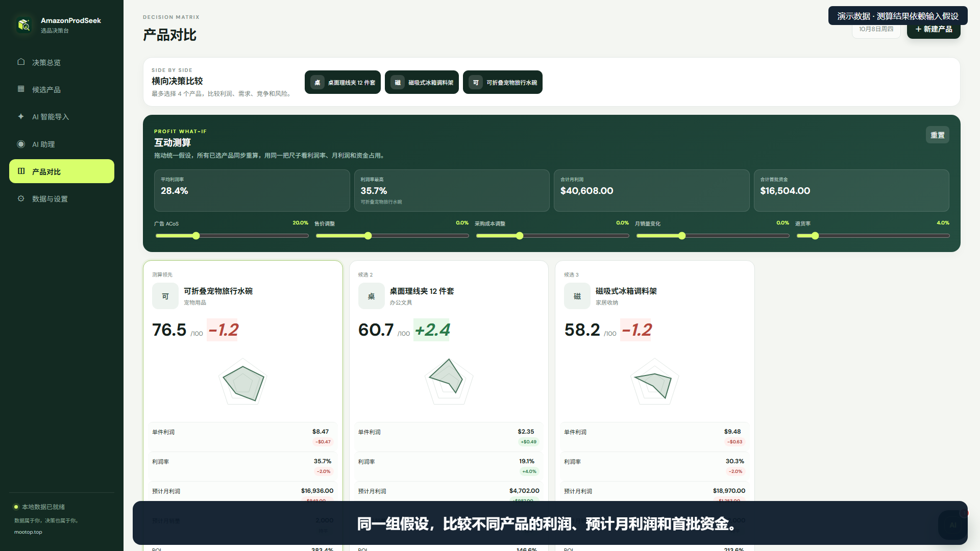Adjust the 月销量变化 slider handle
Screen dimensions: 980x551
682,236
